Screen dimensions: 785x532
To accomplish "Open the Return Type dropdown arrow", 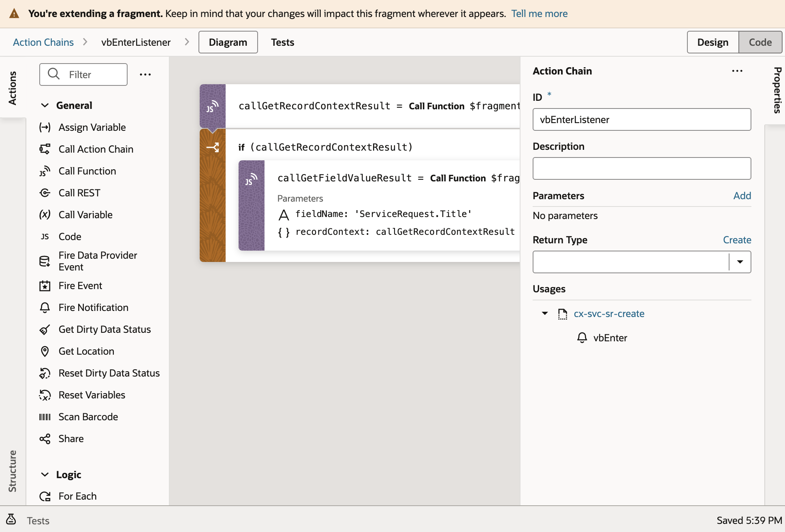I will 740,262.
